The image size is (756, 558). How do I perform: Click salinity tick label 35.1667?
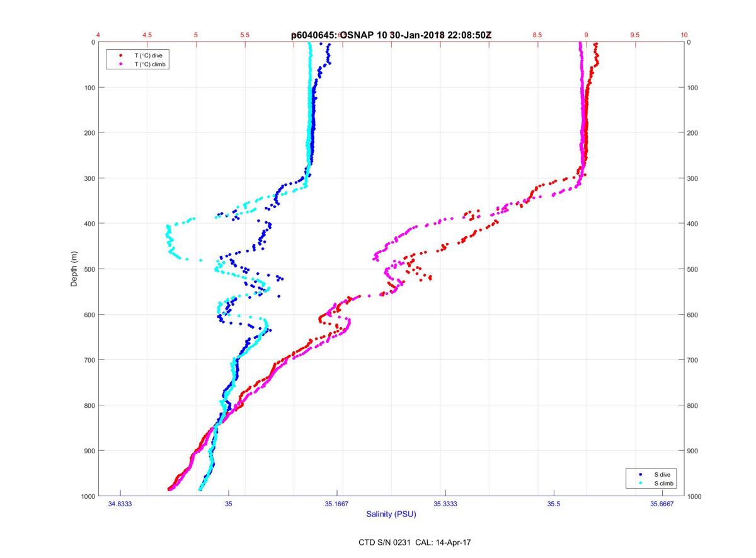coord(337,504)
